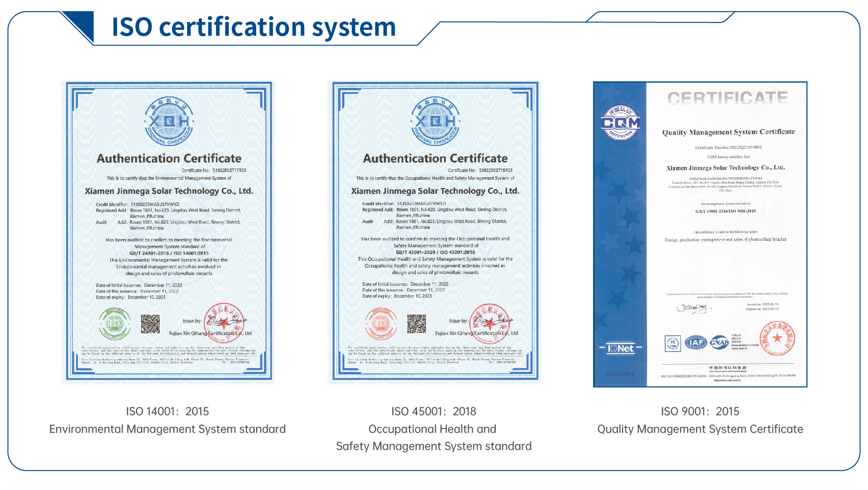
Task: Click the QR code on the Environmental certificate
Action: pos(150,324)
